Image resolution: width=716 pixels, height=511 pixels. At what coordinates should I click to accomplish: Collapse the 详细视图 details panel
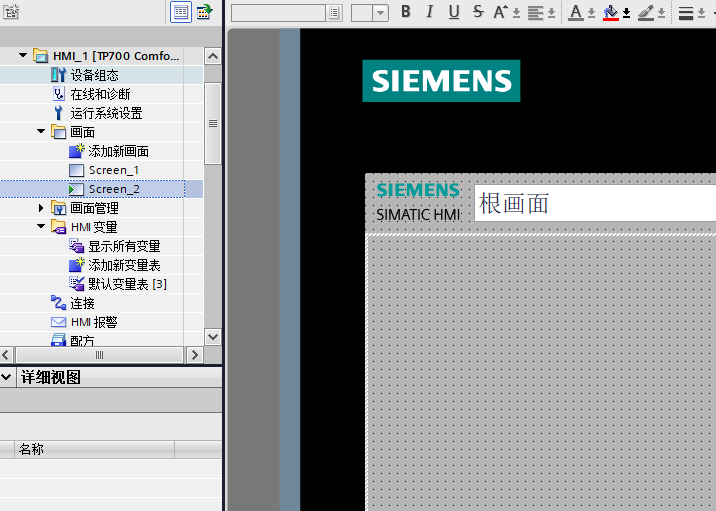[7, 377]
